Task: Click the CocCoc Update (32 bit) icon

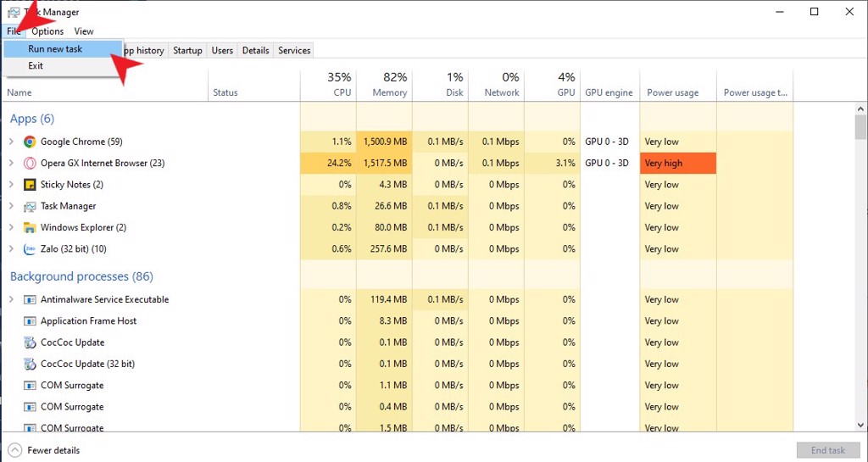Action: (30, 364)
